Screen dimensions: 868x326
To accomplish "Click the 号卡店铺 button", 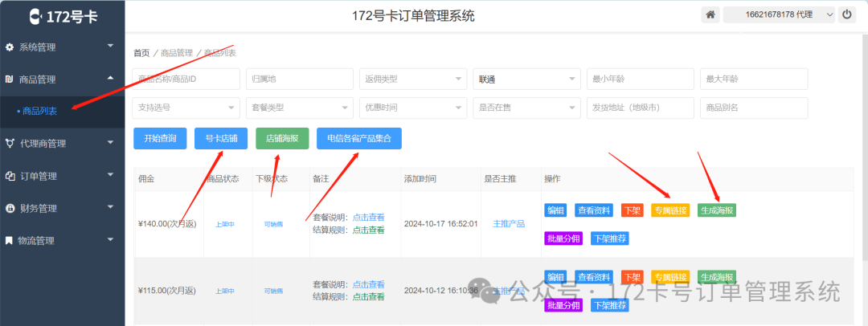I will (x=221, y=138).
